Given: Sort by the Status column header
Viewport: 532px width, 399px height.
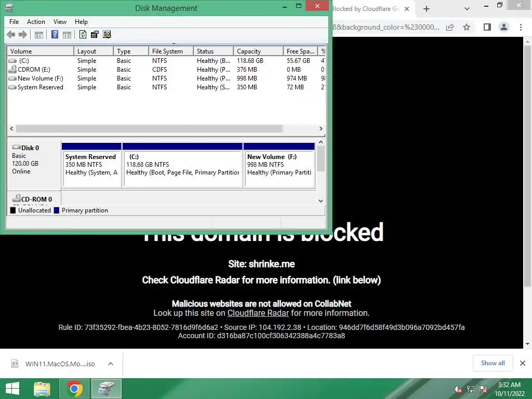Looking at the screenshot, I should pos(214,51).
